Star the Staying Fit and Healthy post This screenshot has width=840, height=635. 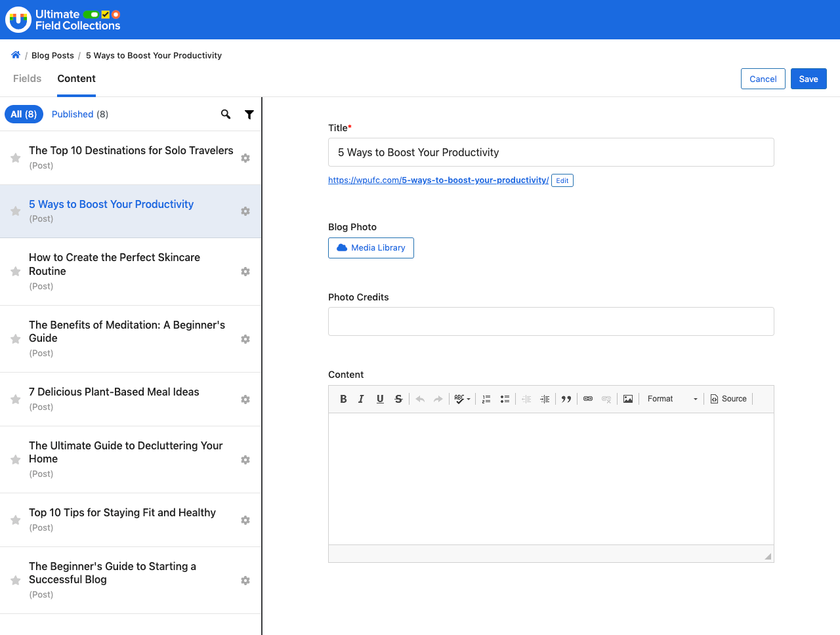(16, 520)
